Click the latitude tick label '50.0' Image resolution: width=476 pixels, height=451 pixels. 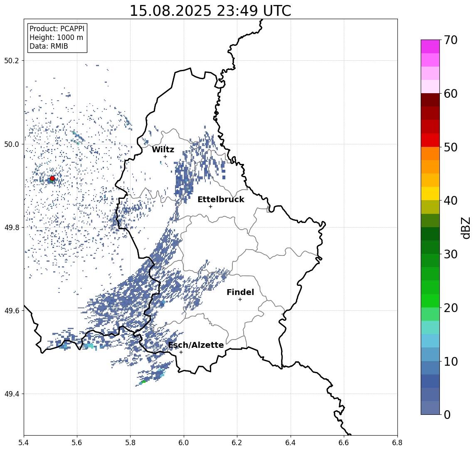pos(12,144)
